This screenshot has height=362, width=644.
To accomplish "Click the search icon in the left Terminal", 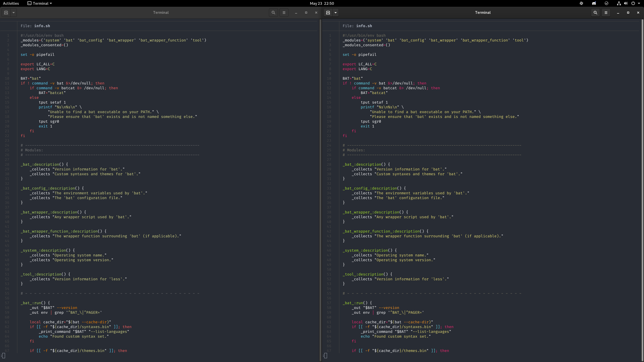I will tap(273, 12).
